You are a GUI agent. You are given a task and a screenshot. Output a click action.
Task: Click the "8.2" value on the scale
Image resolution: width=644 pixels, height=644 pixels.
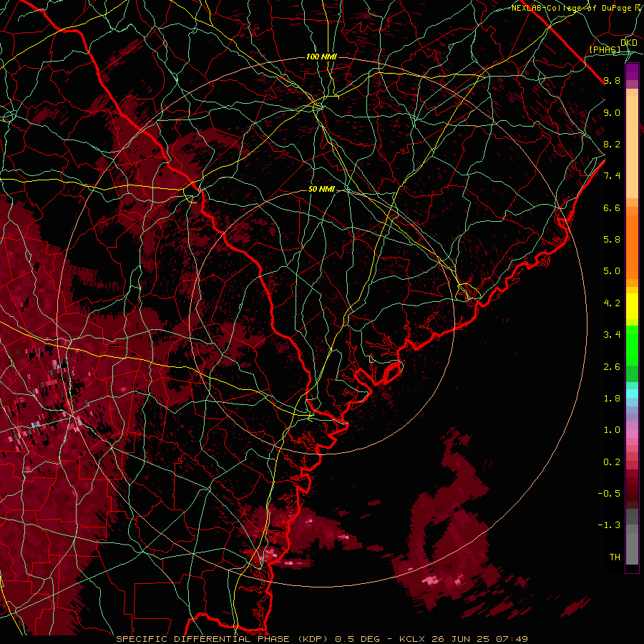pos(612,144)
